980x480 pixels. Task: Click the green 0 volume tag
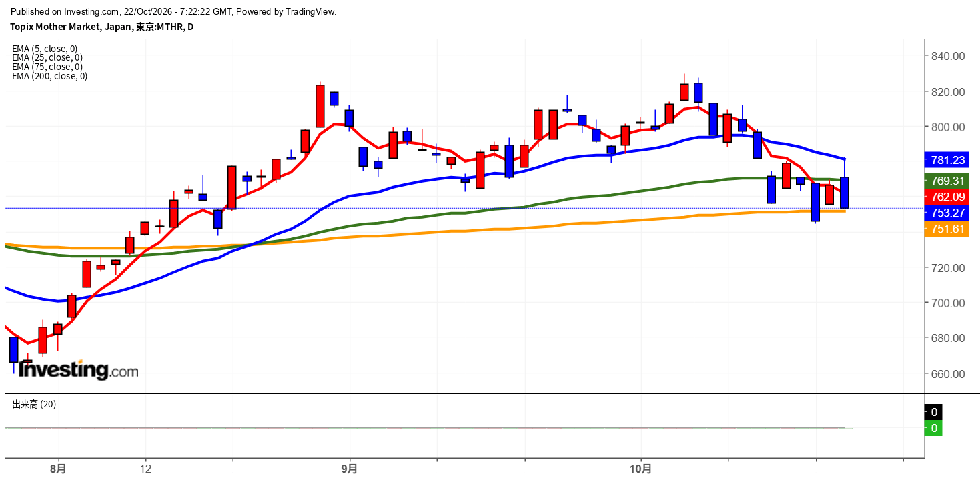pos(934,428)
